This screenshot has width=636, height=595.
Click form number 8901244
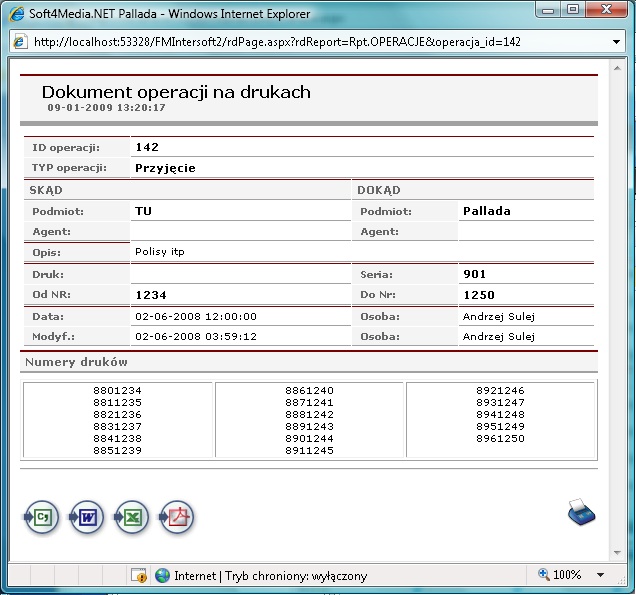(x=309, y=438)
